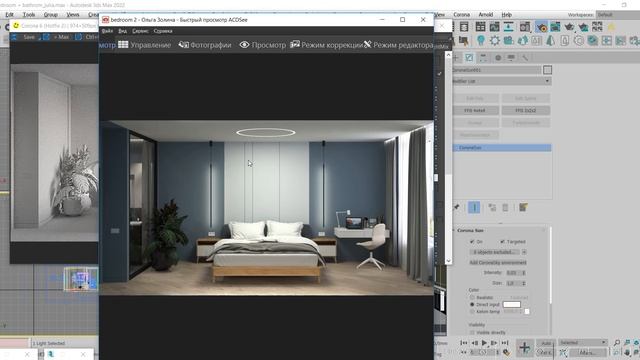Viewport: 640px width, 360px height.
Task: Open the Справка menu in ACDSee
Action: tap(163, 31)
